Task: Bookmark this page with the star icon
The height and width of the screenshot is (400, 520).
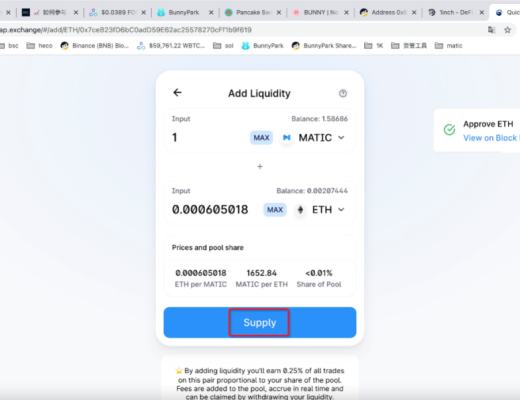Action: click(507, 30)
